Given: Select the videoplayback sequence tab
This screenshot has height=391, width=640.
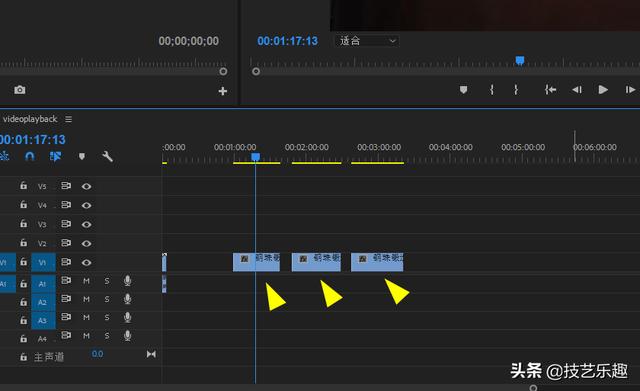Looking at the screenshot, I should click(30, 119).
